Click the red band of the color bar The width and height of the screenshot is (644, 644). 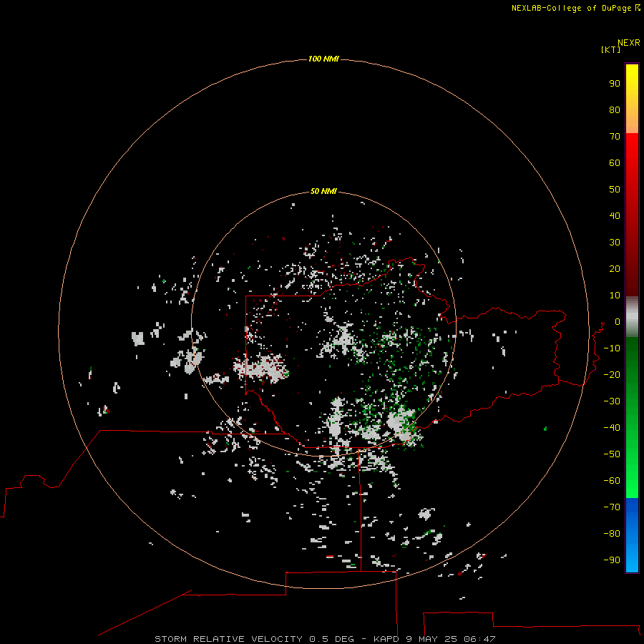coord(632,215)
